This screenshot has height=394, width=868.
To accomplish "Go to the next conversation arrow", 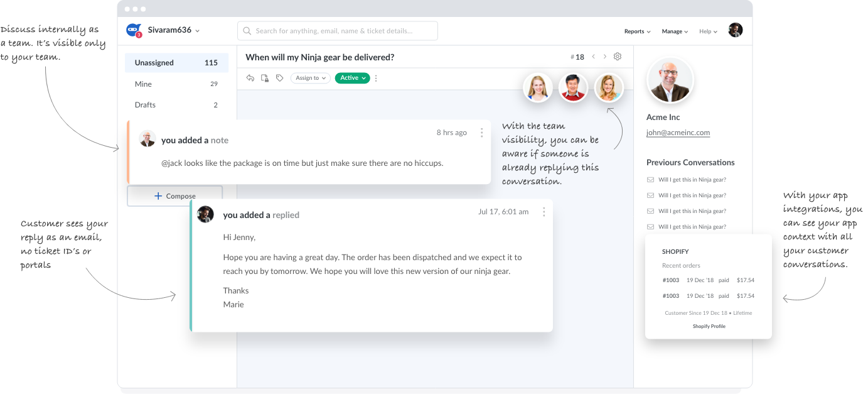I will click(x=605, y=57).
